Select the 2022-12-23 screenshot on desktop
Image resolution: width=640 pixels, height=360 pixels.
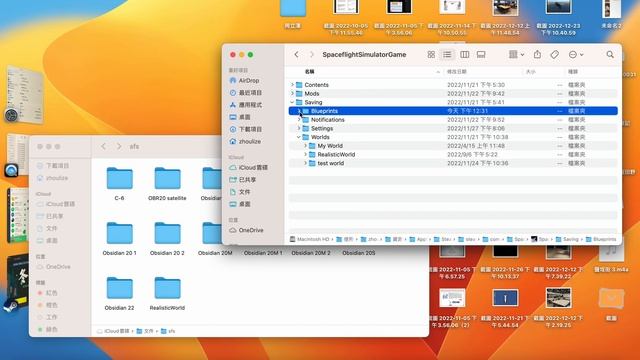coord(558,17)
